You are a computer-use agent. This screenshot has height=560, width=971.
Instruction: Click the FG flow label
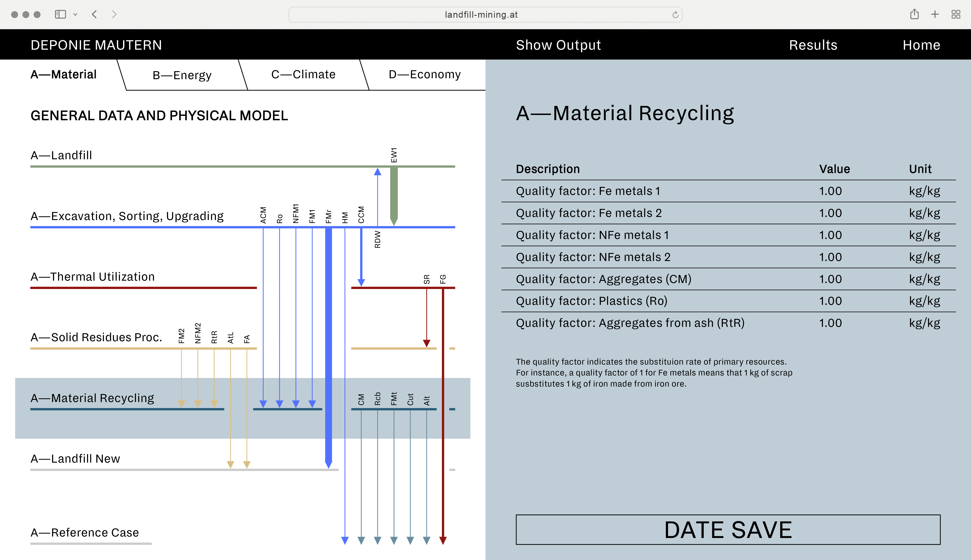[x=443, y=279]
